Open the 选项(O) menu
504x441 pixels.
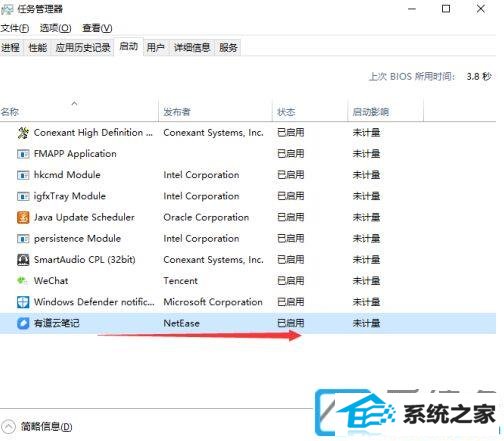click(x=56, y=28)
